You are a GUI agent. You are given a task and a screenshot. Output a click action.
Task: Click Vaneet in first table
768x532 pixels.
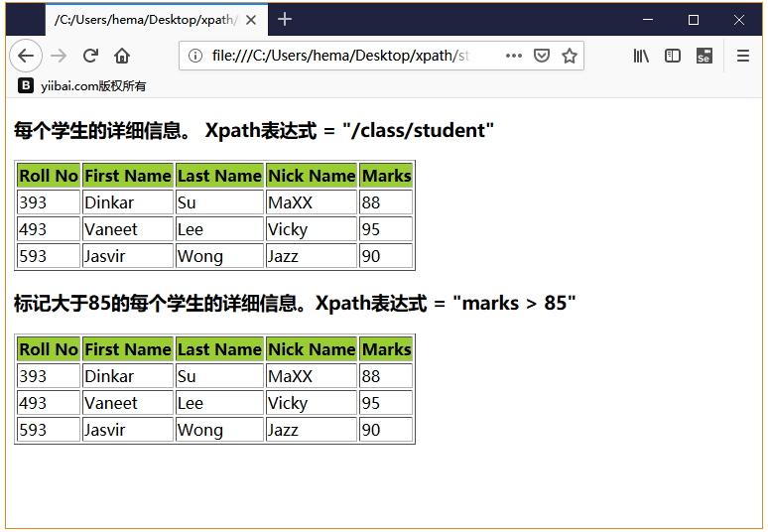(x=128, y=229)
